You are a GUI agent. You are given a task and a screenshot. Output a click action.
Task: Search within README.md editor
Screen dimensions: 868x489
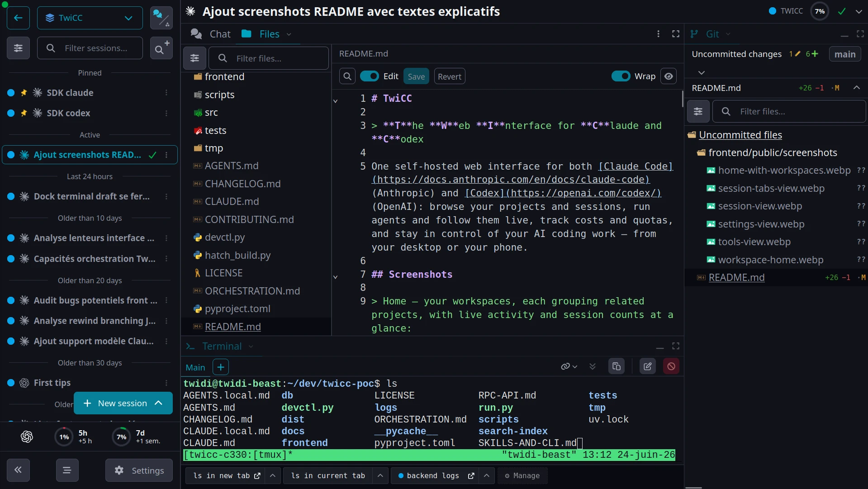point(347,76)
